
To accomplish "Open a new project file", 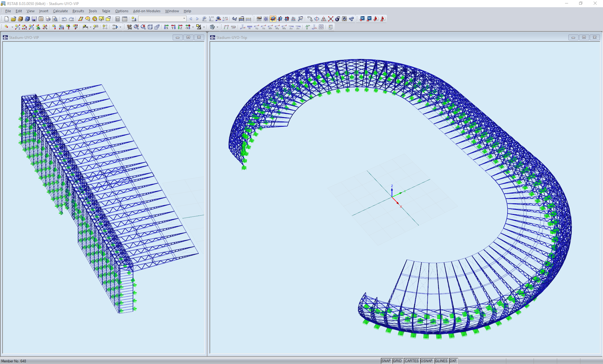I will click(6, 19).
